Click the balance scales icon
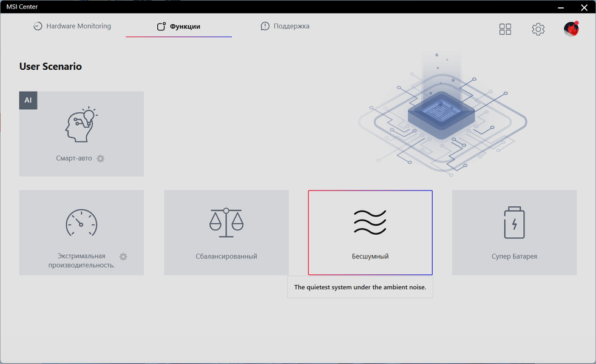The image size is (596, 364). point(226,223)
